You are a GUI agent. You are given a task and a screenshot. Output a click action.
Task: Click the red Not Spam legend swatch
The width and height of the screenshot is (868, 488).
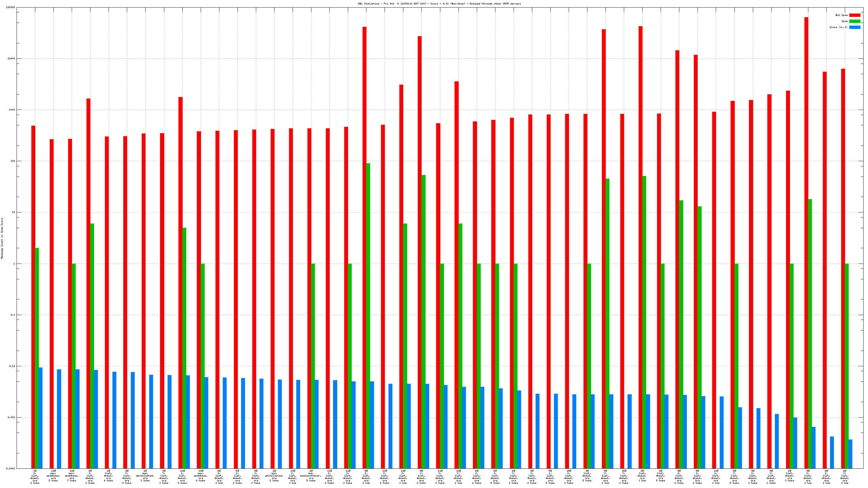click(854, 15)
